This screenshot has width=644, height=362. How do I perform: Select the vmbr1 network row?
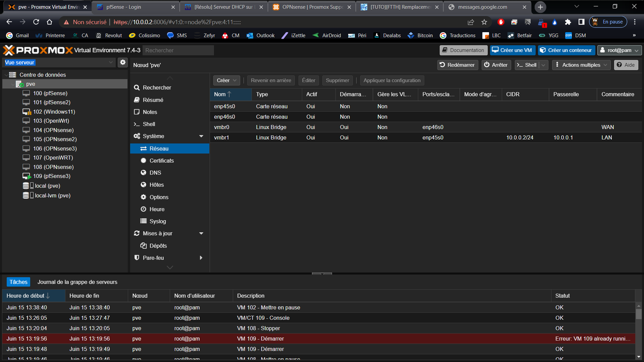(427, 137)
